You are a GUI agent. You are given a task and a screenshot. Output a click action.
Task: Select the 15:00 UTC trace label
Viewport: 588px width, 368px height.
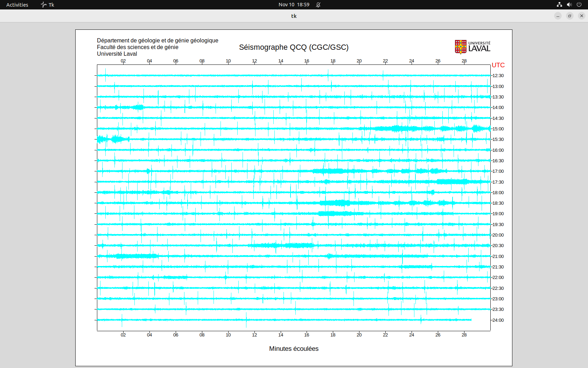pyautogui.click(x=498, y=129)
